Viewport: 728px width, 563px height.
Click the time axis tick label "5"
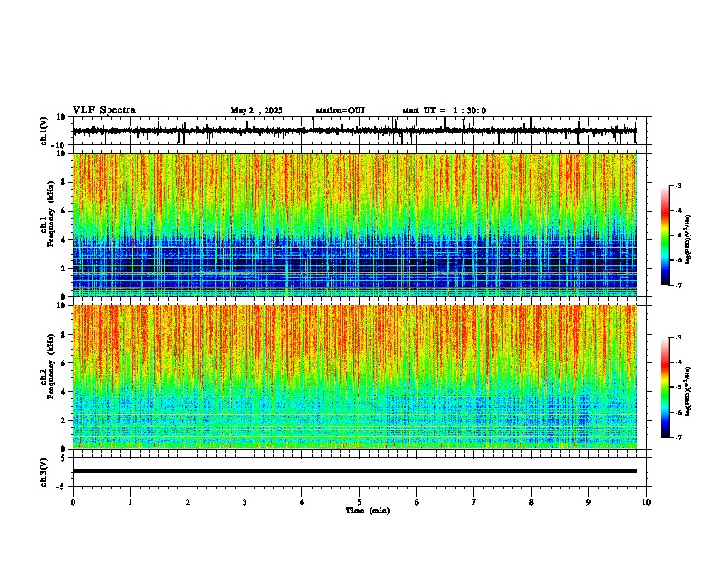point(359,502)
